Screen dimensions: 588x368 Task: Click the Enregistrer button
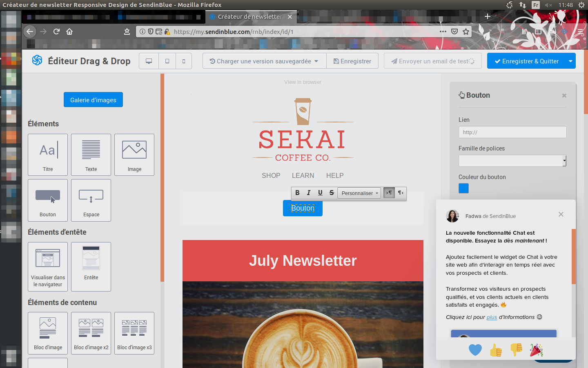352,61
